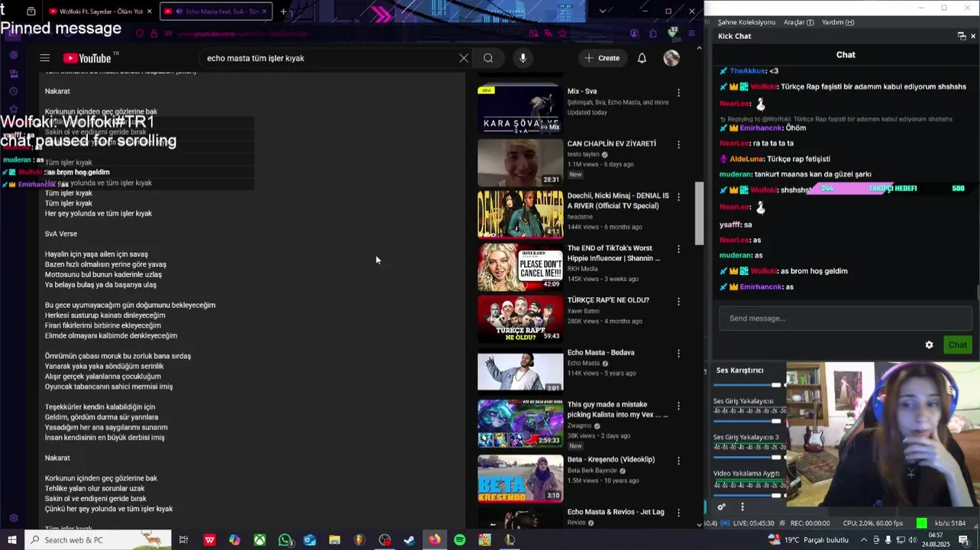Open Outlook from the taskbar
The image size is (980, 550).
(309, 540)
